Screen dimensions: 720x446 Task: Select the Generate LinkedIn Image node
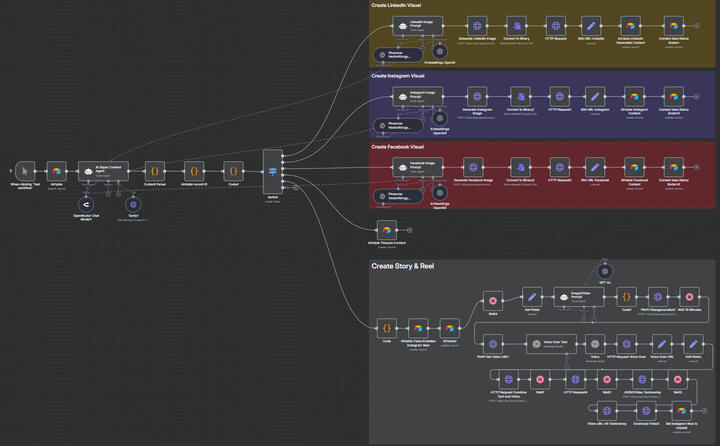477,25
